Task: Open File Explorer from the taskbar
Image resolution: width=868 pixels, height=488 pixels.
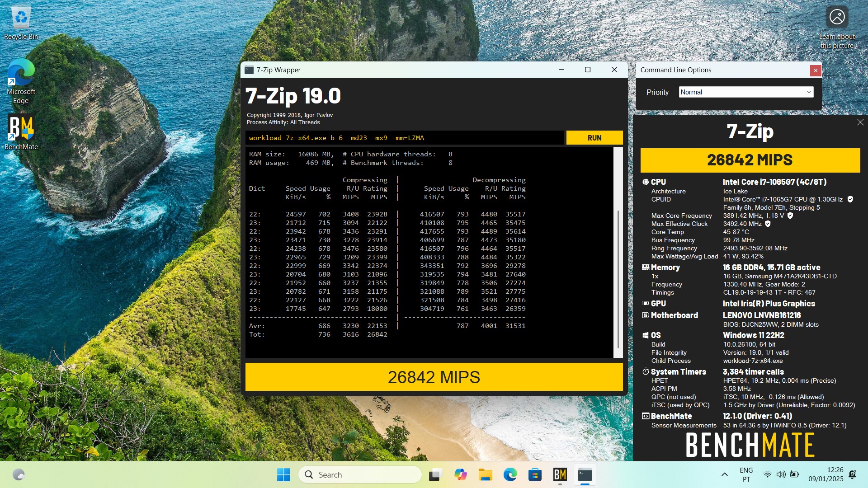Action: pyautogui.click(x=486, y=474)
